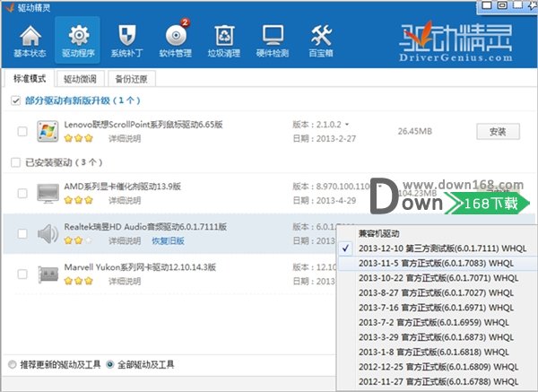Switch to the 标准模式 tab
Screen dimensions: 538x392
coord(29,79)
